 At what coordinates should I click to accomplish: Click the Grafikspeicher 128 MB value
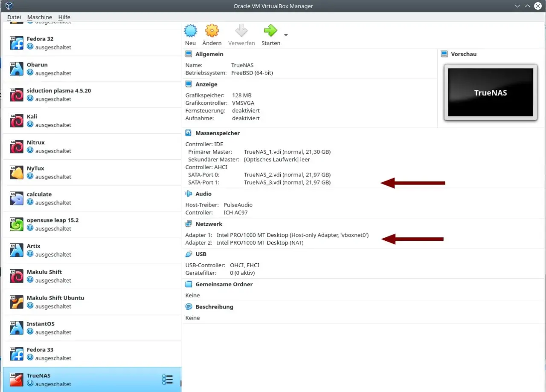(x=242, y=95)
